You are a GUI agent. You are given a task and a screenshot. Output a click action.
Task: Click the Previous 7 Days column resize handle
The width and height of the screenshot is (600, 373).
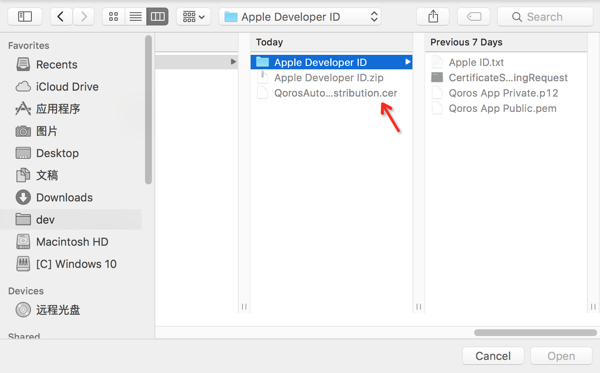coord(593,306)
